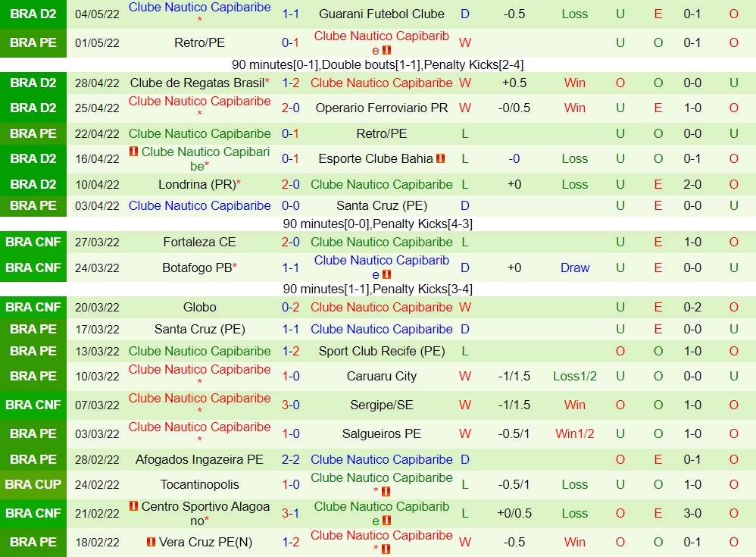
Task: Open Fortaleza CE team page
Action: click(200, 242)
